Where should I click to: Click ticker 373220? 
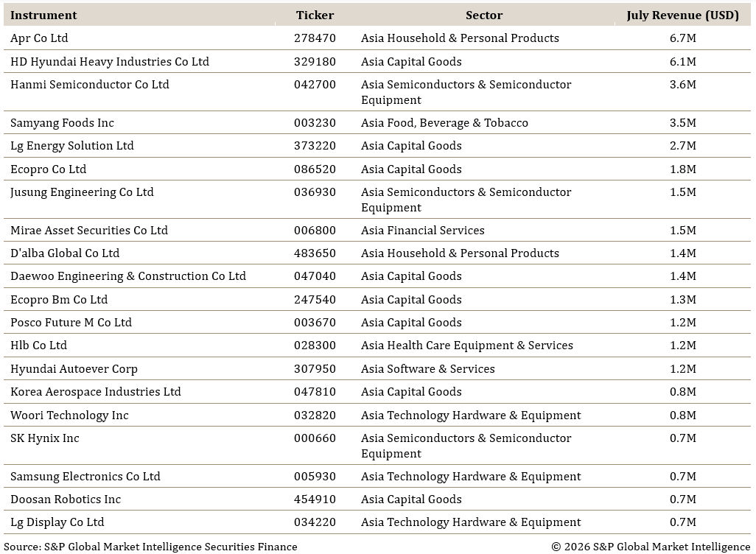pos(315,146)
